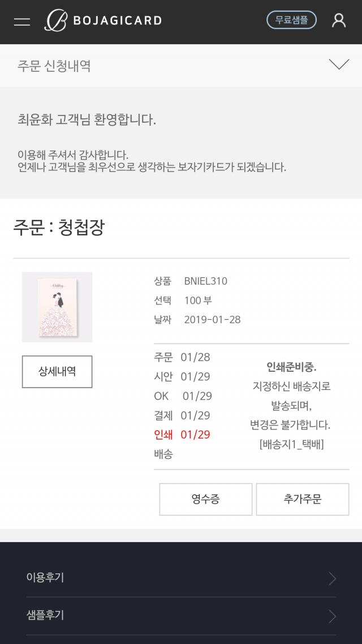Open the hamburger menu icon
This screenshot has width=362, height=644.
click(22, 22)
